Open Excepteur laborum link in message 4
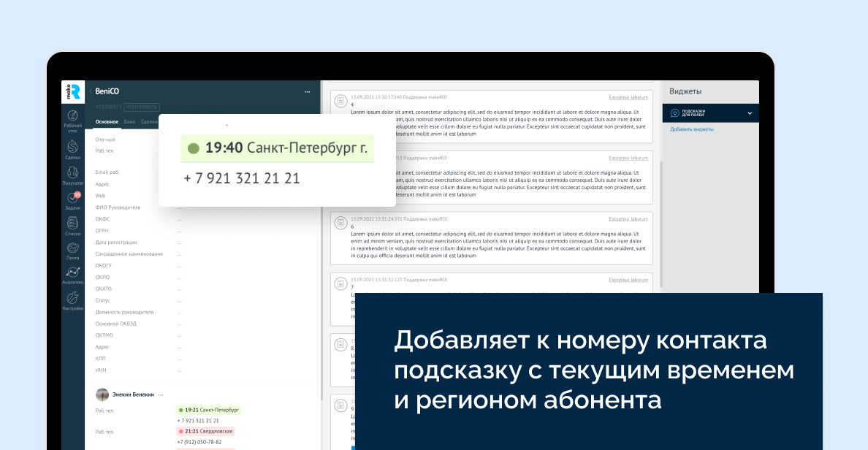 click(x=628, y=97)
